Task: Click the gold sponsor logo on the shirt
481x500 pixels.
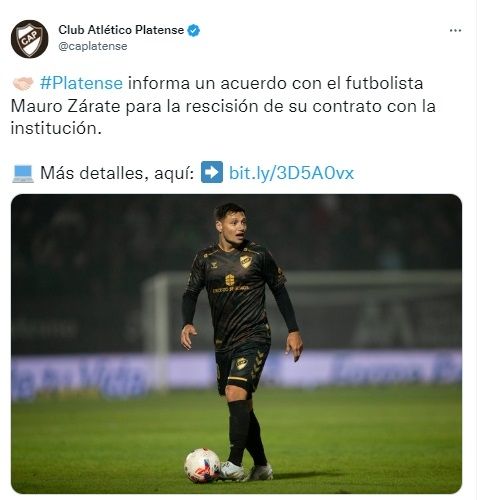Action: tap(231, 284)
